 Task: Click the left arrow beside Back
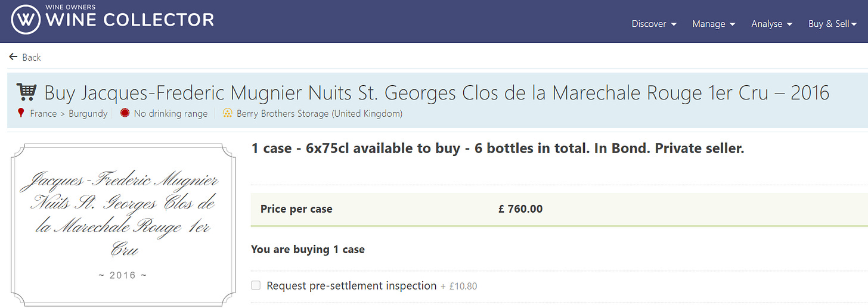[x=13, y=57]
